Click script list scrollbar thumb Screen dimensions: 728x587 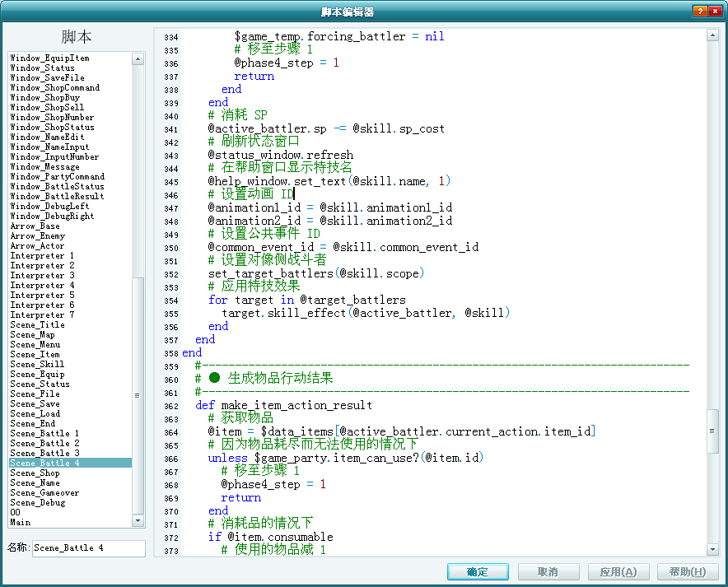138,396
